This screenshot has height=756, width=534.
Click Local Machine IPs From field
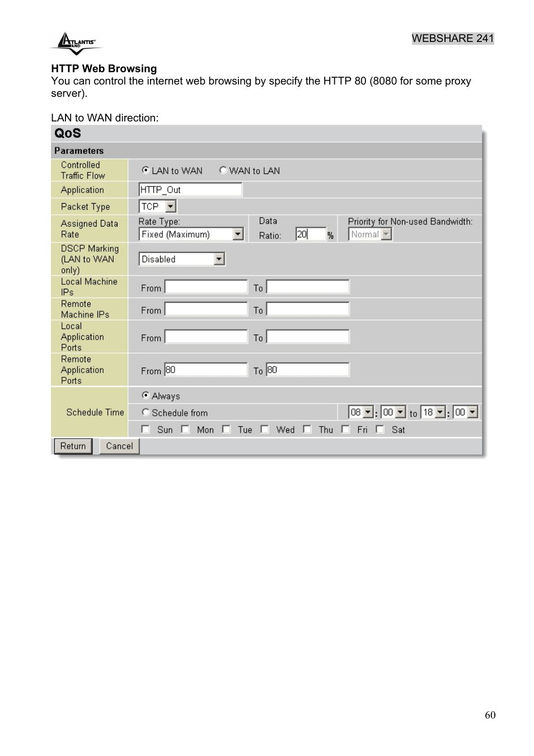click(x=206, y=287)
